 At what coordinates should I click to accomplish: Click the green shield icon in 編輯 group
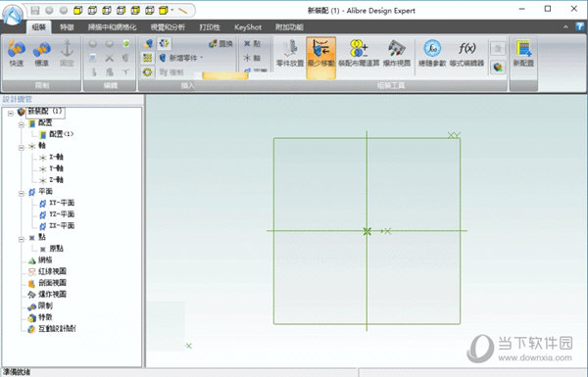pos(126,44)
